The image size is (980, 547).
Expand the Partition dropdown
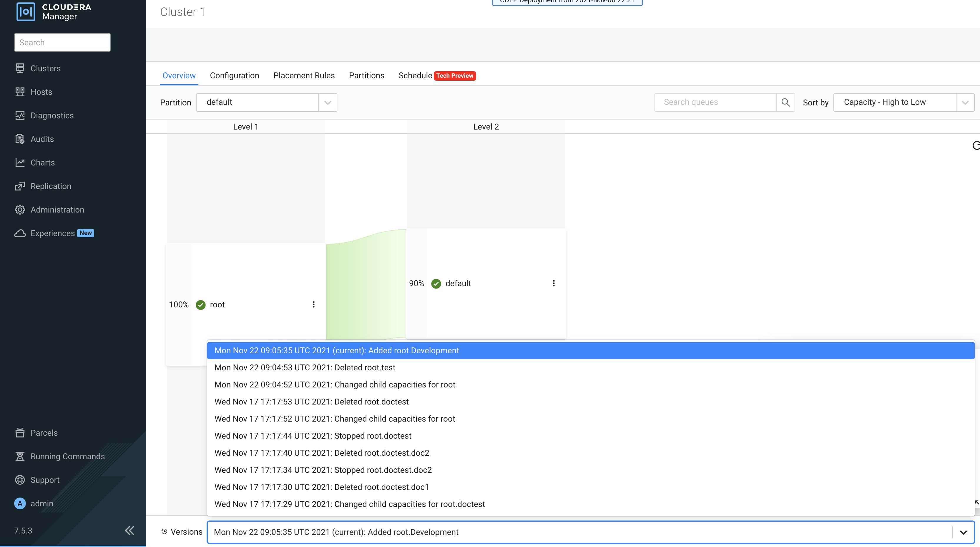[x=328, y=102]
